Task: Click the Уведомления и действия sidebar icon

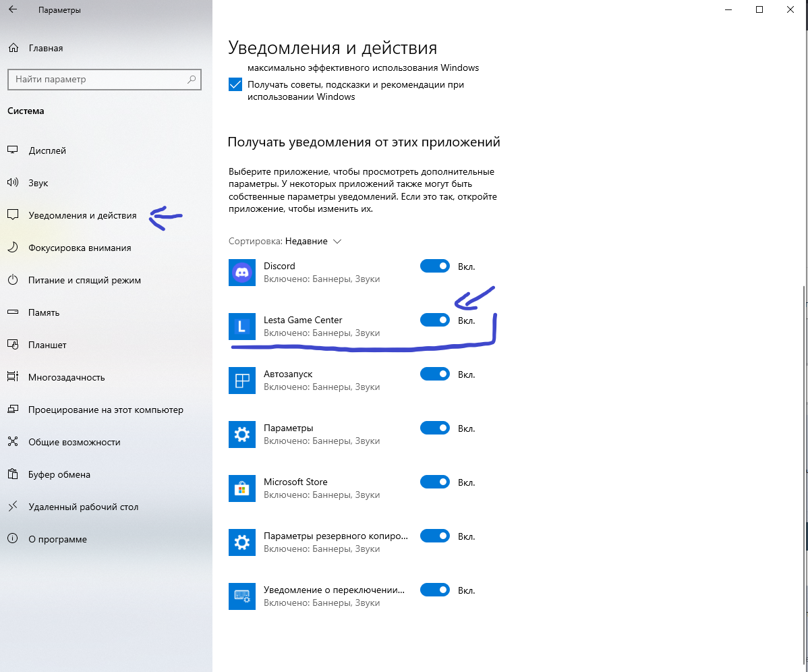Action: click(13, 215)
